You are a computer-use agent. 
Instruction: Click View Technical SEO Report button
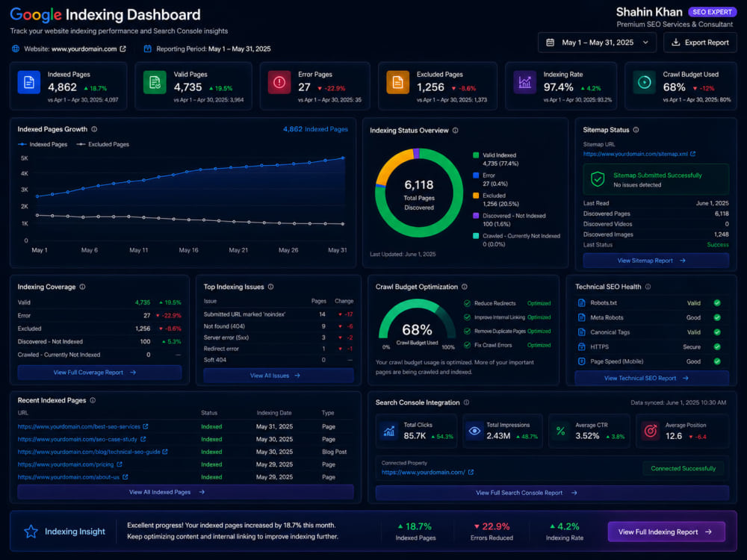click(x=651, y=378)
